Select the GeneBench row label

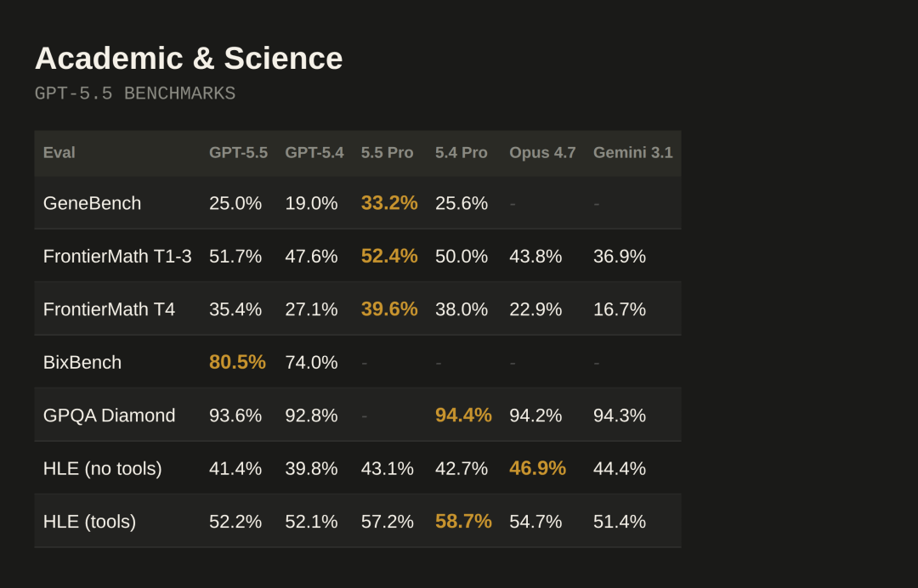point(93,204)
